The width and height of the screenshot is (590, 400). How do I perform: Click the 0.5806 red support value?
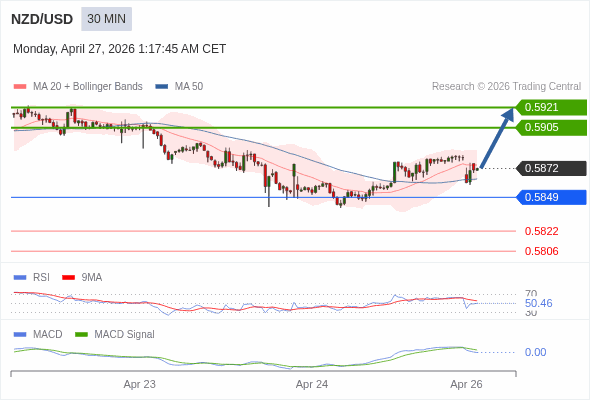pyautogui.click(x=541, y=251)
